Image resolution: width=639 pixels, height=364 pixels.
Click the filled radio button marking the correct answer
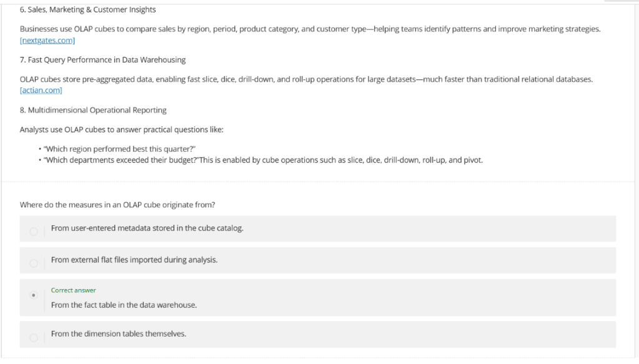coord(34,297)
